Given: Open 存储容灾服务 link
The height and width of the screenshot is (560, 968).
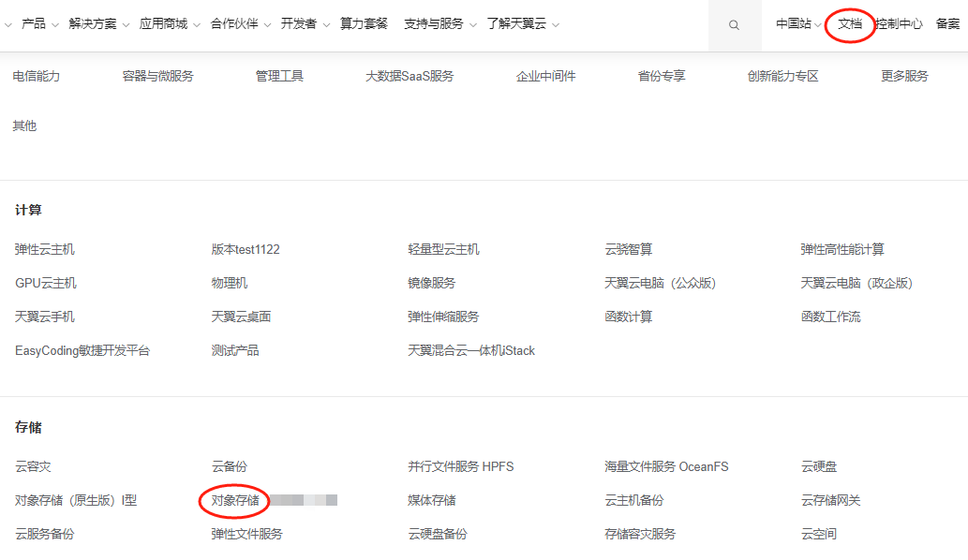Looking at the screenshot, I should (640, 534).
